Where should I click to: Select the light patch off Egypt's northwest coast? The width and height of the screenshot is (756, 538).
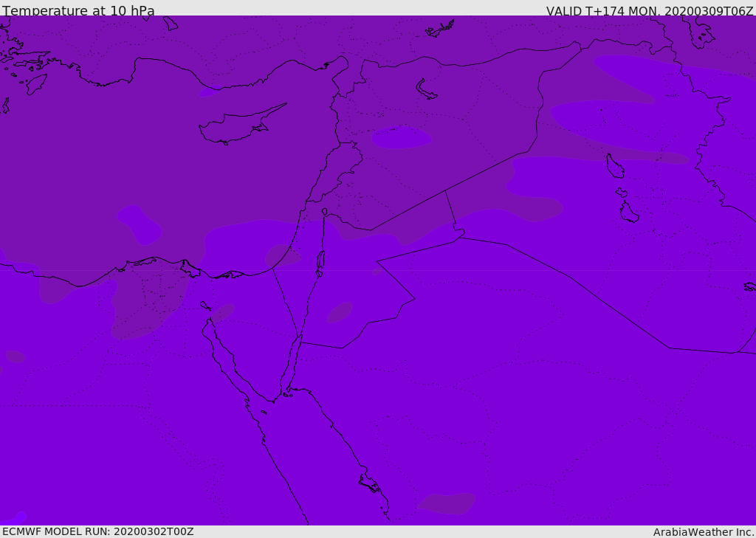(x=140, y=224)
